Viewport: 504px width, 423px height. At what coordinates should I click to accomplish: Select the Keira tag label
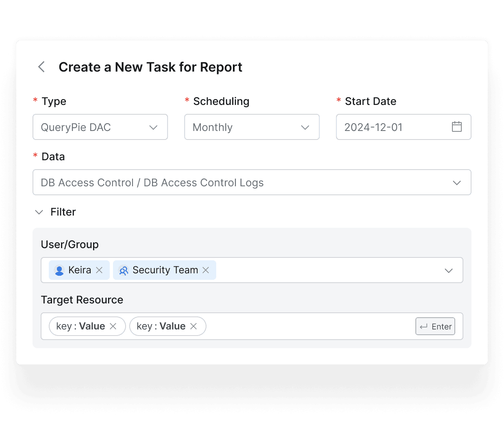coord(80,270)
